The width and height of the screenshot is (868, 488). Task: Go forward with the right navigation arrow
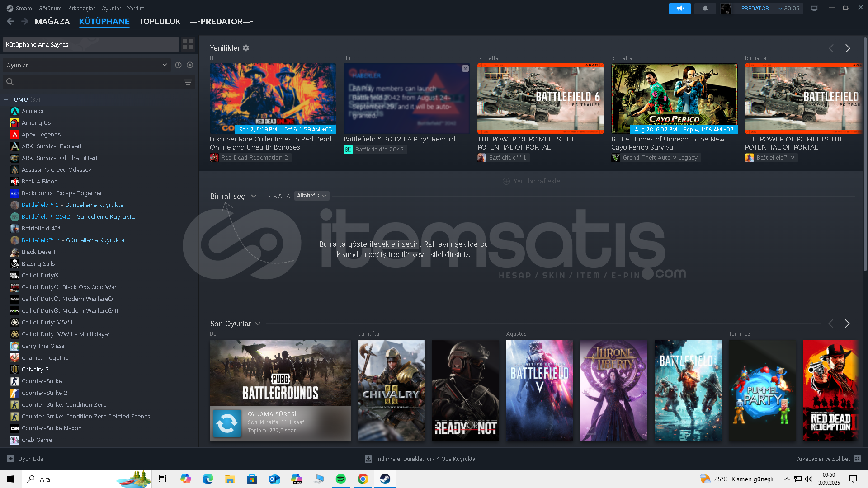(25, 21)
